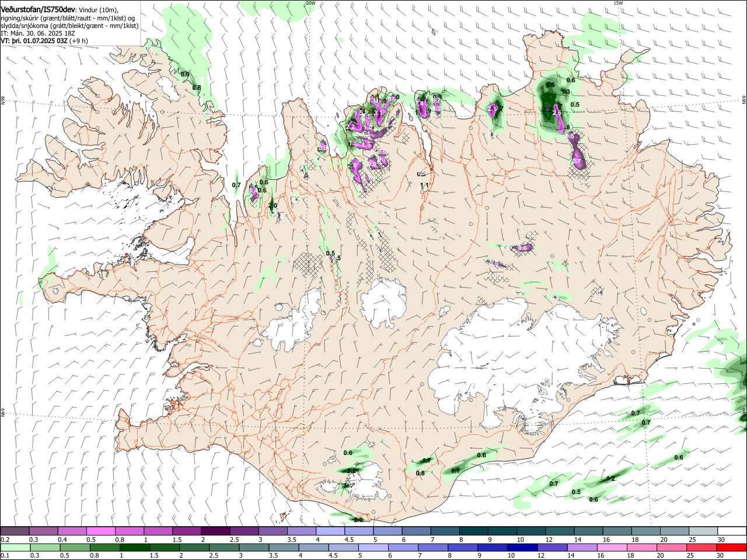Select the bright red 30 rain legend swatch

pyautogui.click(x=731, y=547)
